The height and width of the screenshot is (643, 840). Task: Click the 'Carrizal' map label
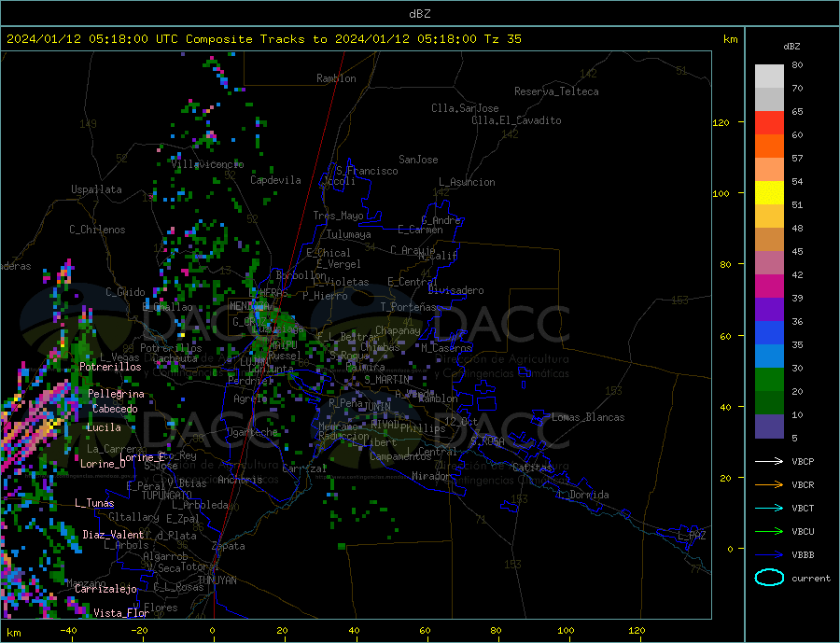tap(303, 468)
